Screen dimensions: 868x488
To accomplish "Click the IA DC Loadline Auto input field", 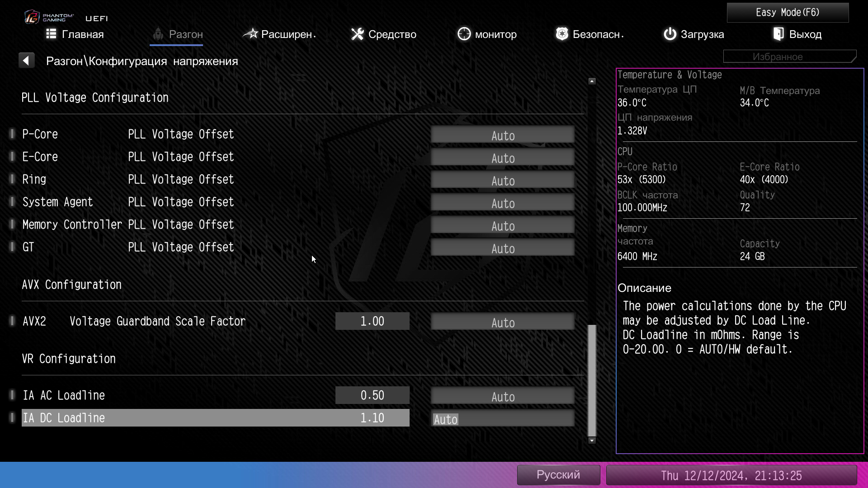I will [502, 419].
